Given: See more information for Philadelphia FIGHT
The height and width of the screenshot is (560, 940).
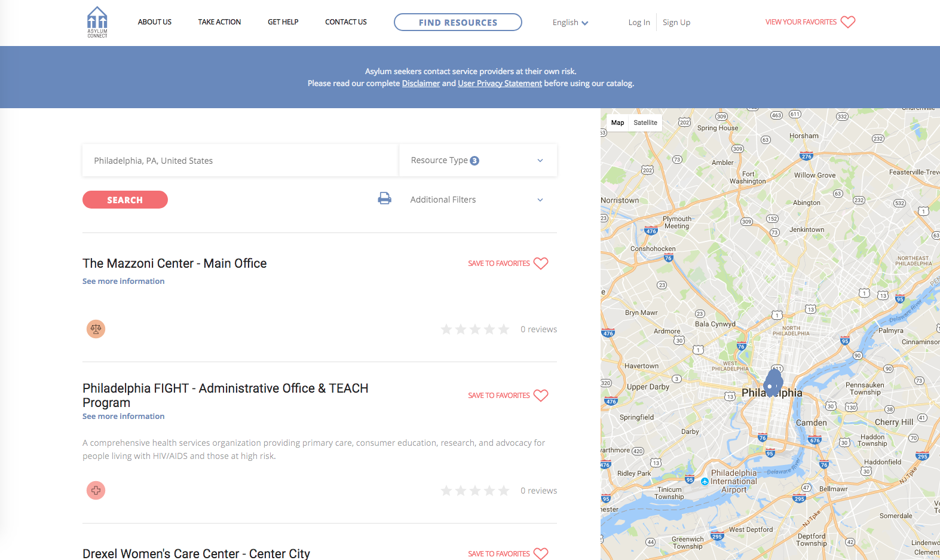Looking at the screenshot, I should (x=123, y=417).
